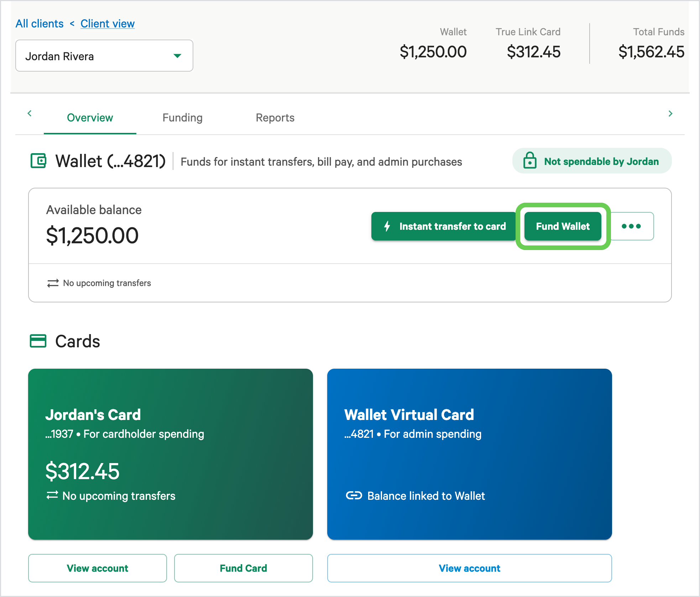Image resolution: width=700 pixels, height=597 pixels.
Task: Switch to the Funding tab
Action: [183, 118]
